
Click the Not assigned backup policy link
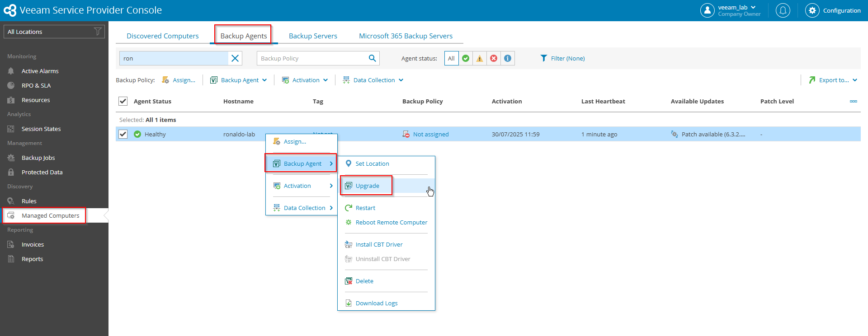430,134
